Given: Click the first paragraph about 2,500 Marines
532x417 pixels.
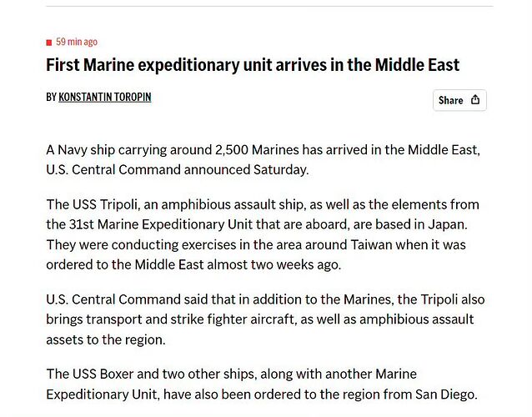Looking at the screenshot, I should coord(263,159).
